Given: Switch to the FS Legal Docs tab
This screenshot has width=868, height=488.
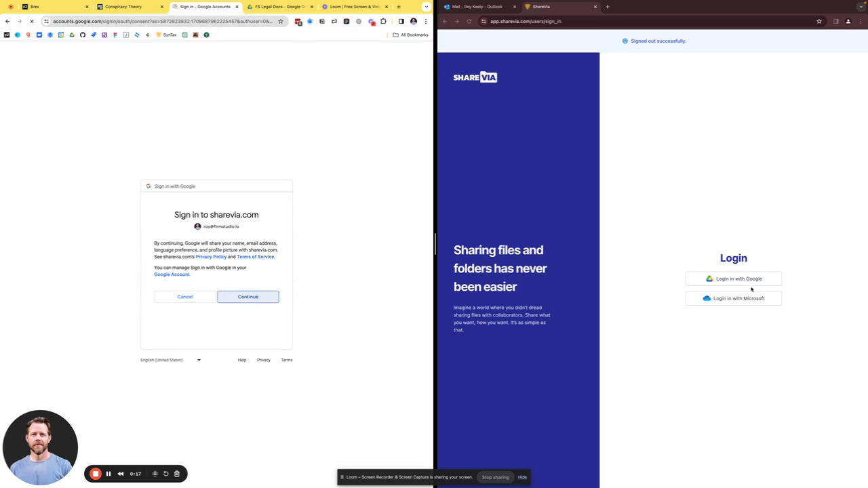Looking at the screenshot, I should point(279,7).
